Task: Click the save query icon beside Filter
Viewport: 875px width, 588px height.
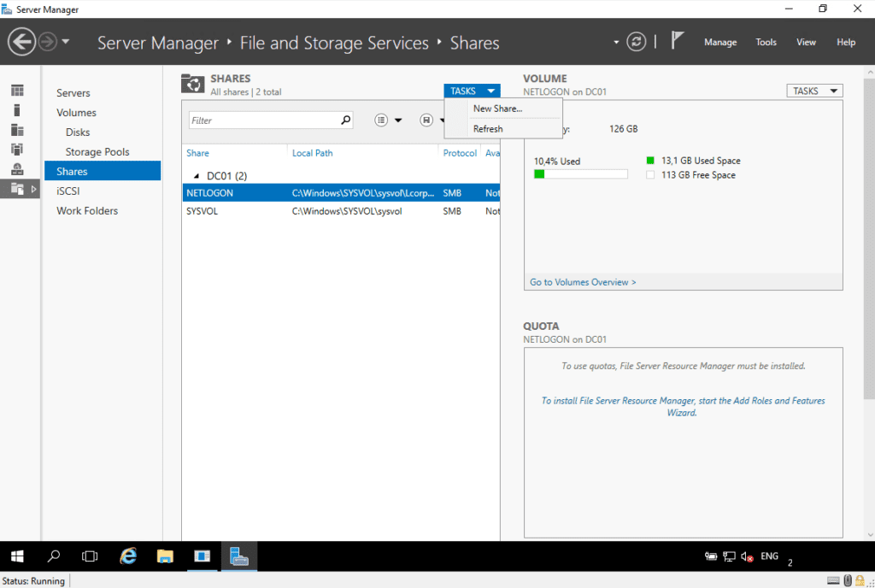Action: pyautogui.click(x=426, y=120)
